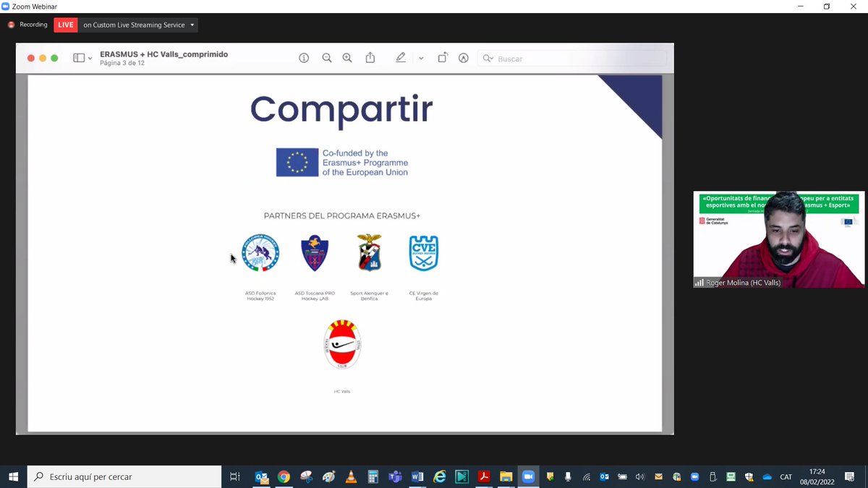Show the markup toolbar icon
The width and height of the screenshot is (868, 488).
(x=464, y=58)
